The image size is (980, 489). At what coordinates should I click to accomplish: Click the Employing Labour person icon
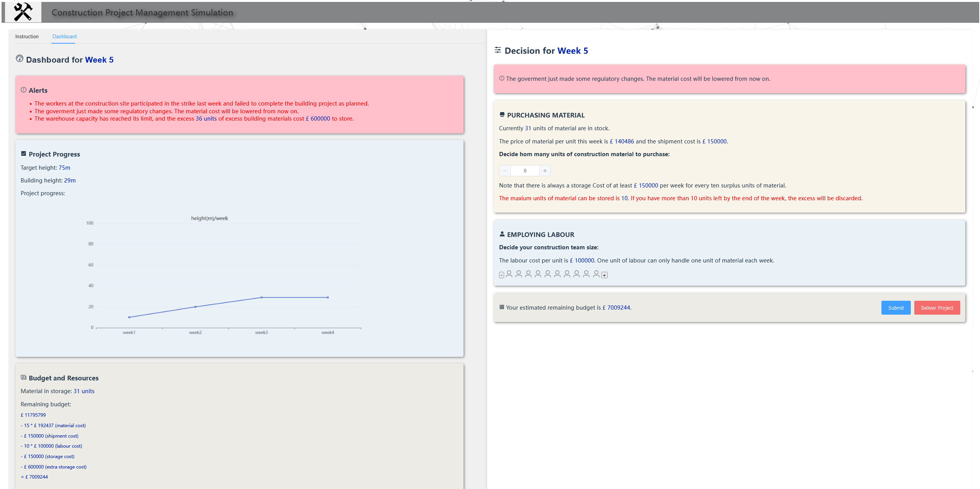pos(502,234)
